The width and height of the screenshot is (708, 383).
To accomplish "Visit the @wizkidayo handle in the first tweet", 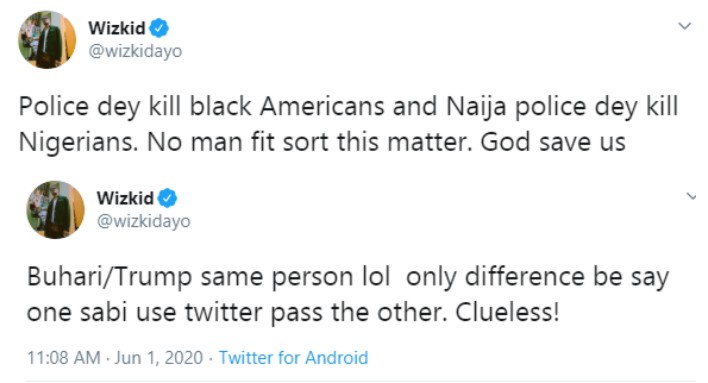I will pos(135,51).
